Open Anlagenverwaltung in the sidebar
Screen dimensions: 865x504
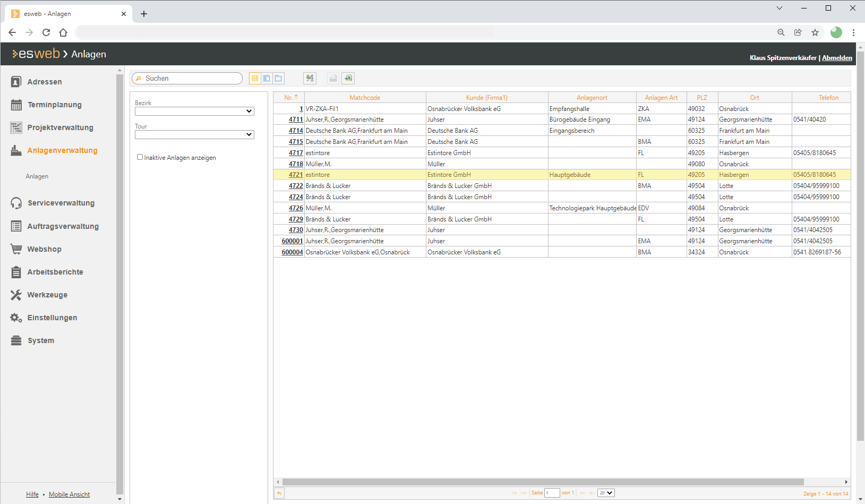coord(62,150)
